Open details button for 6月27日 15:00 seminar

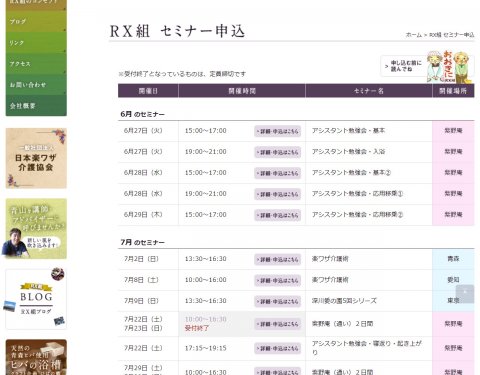click(x=278, y=131)
